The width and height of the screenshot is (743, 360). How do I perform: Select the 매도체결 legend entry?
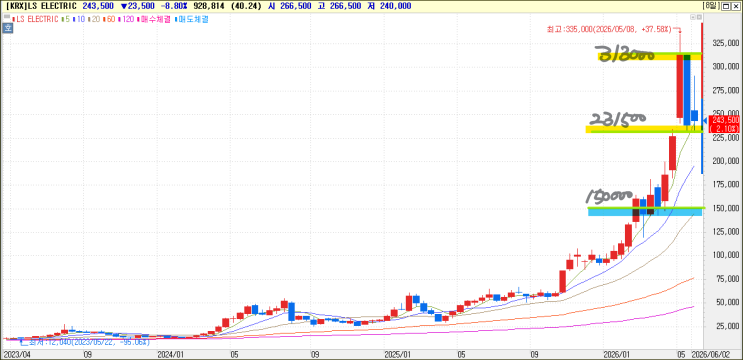pyautogui.click(x=192, y=19)
